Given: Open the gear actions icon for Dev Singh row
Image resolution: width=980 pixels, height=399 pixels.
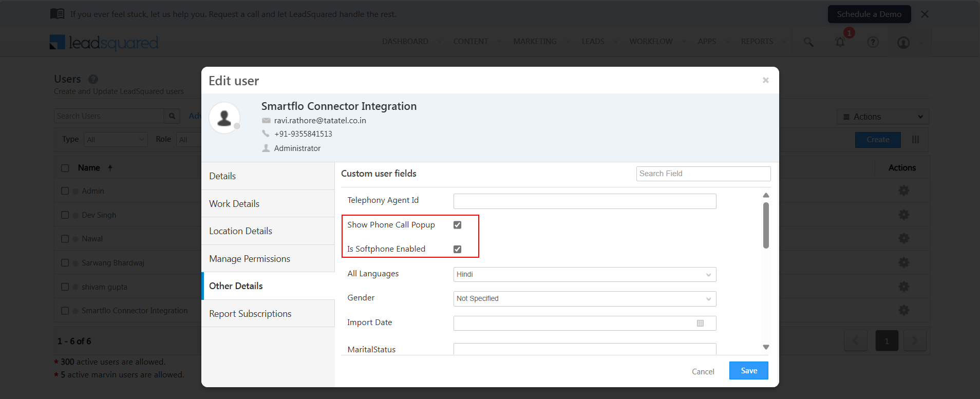Looking at the screenshot, I should tap(903, 215).
